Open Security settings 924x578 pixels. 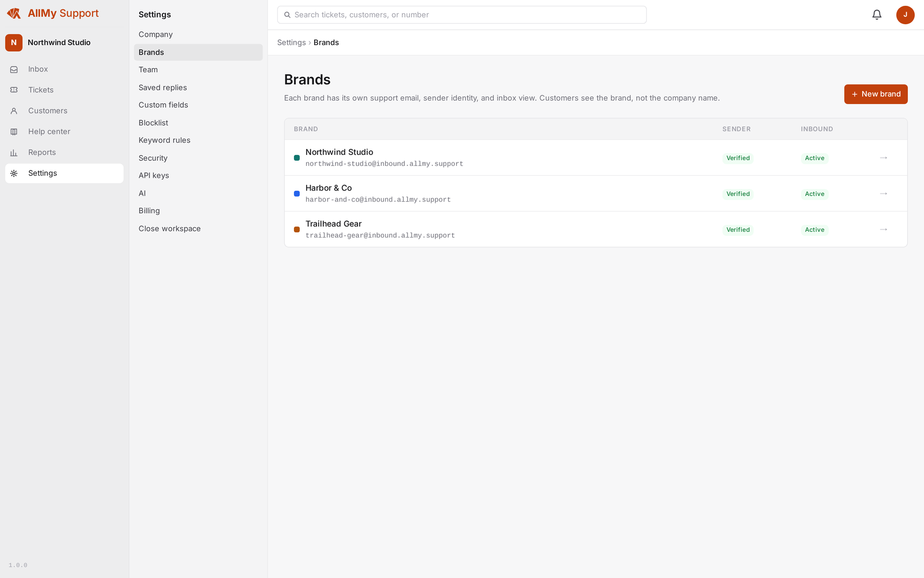click(x=198, y=158)
